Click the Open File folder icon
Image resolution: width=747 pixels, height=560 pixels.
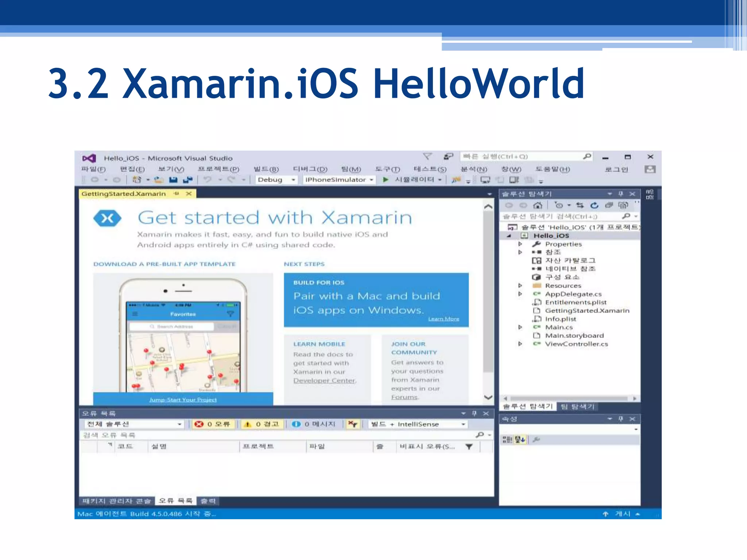[x=158, y=179]
